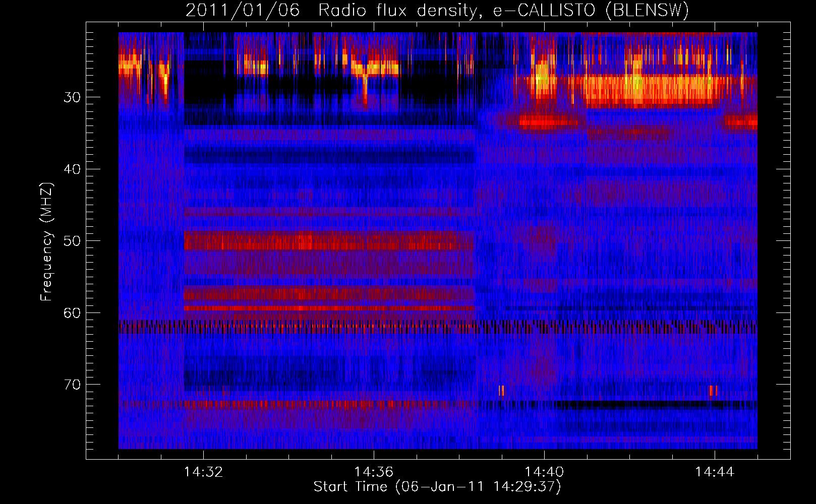Viewport: 816px width, 504px height.
Task: Click the 14:40 time tick label
Action: [544, 472]
